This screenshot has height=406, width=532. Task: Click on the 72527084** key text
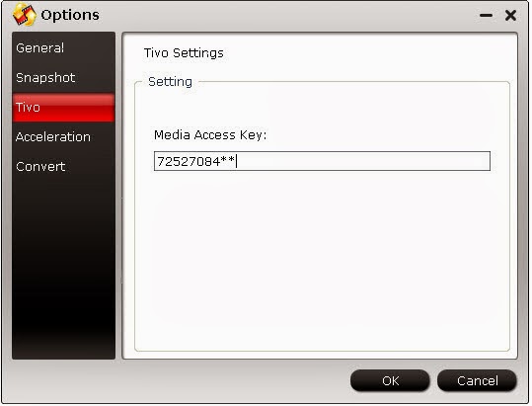click(x=196, y=162)
